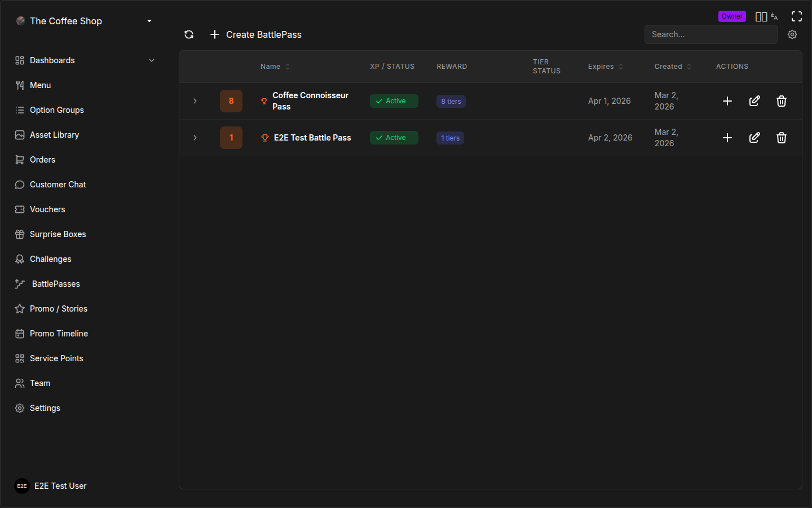Click the refresh icon beside Create BattlePass

point(189,34)
